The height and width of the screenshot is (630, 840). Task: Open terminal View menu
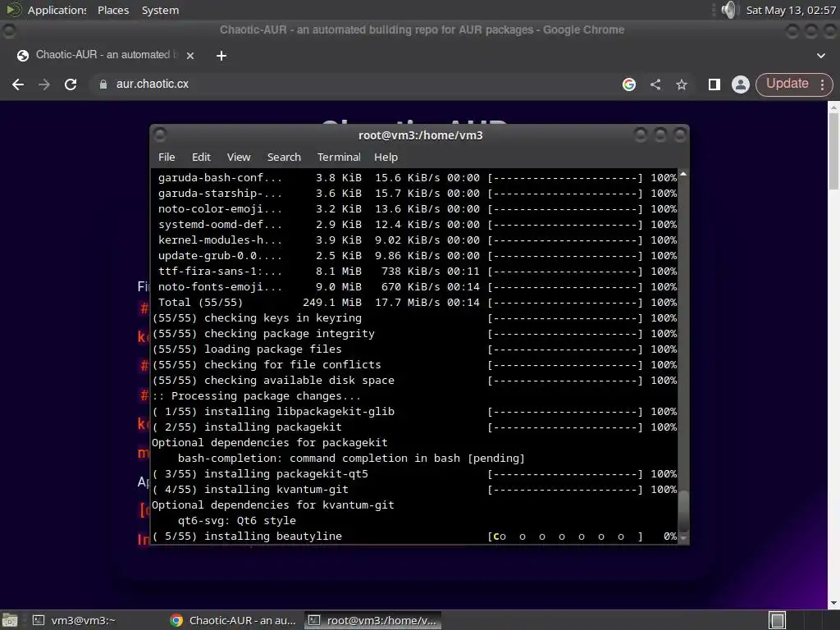[x=239, y=157]
